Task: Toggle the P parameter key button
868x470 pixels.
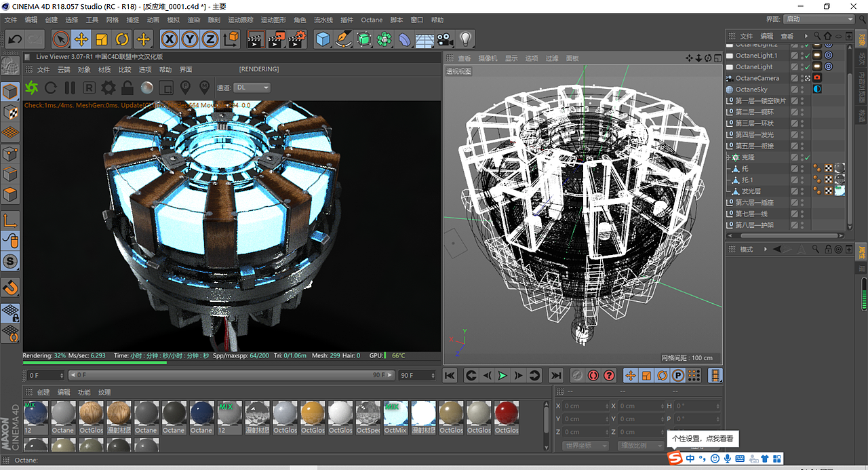Action: tap(678, 375)
